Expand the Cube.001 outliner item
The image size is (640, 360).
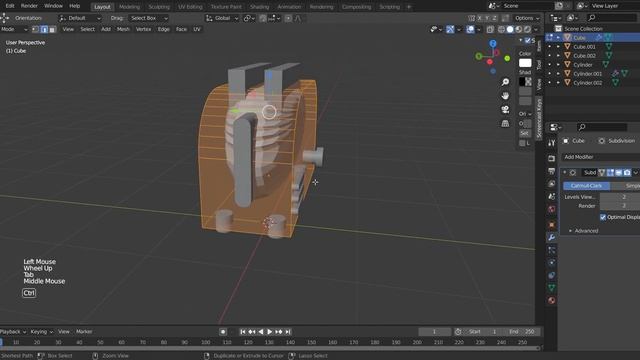pos(558,47)
